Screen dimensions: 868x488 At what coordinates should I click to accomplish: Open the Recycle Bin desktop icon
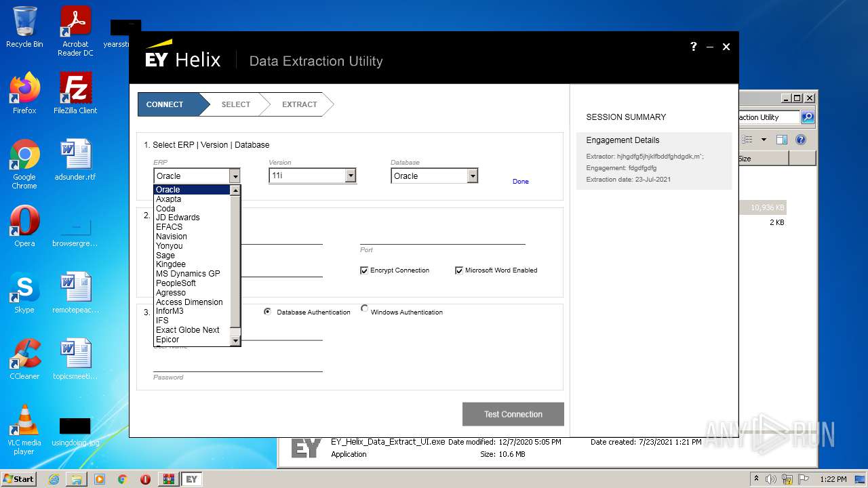pos(24,27)
